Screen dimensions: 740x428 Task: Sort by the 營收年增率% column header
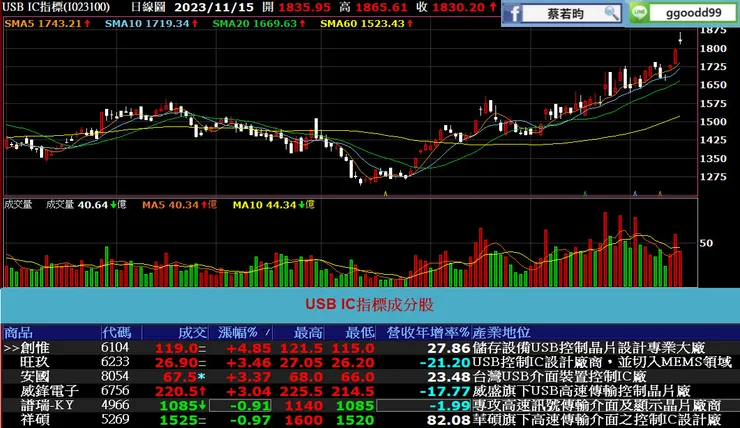(428, 333)
